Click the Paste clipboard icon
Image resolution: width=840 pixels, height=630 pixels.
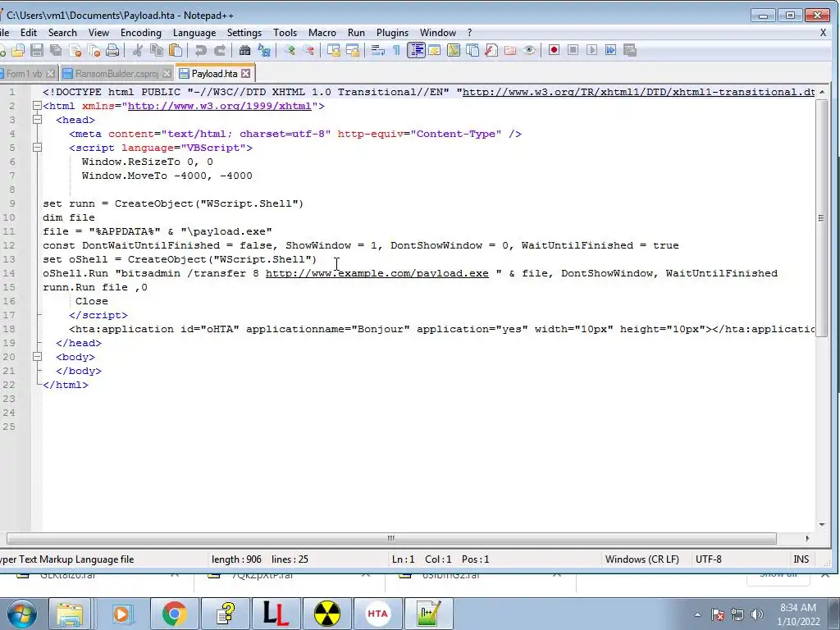point(176,50)
